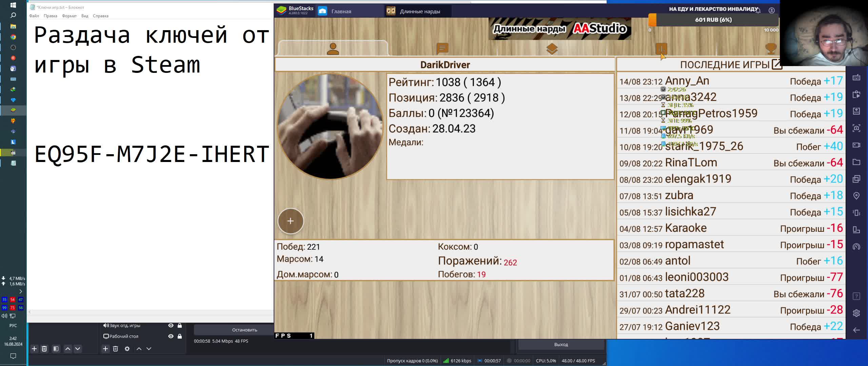Move the OBS source up with the chevron
Viewport: 868px width, 366px height.
pyautogui.click(x=139, y=349)
